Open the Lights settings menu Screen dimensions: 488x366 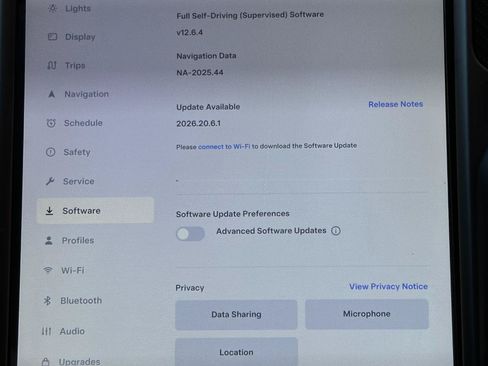[78, 8]
